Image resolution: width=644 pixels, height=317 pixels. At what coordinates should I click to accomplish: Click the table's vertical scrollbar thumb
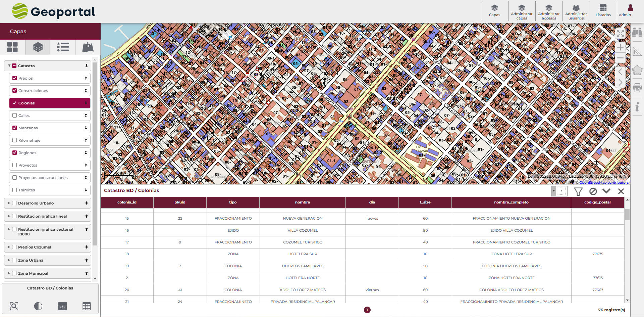pos(627,215)
